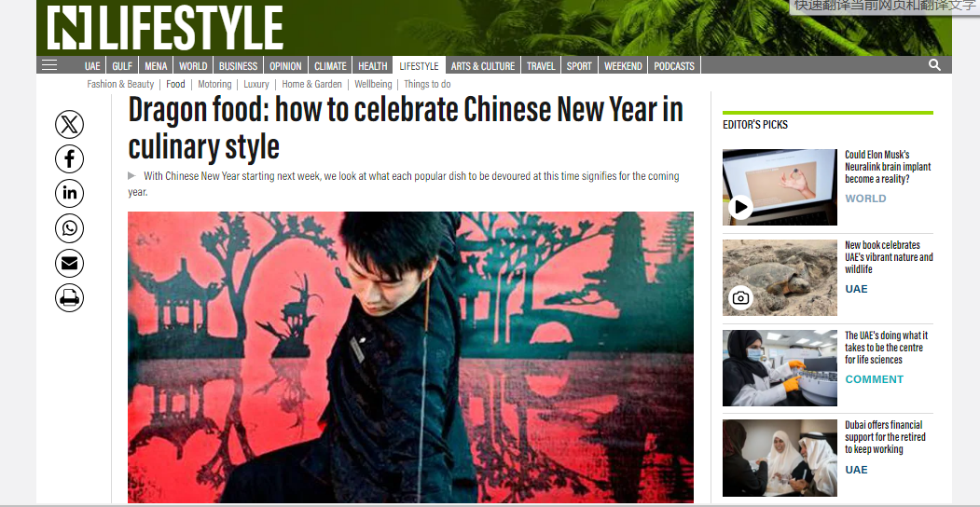Share article on LinkedIn
Screen dimensions: 980x507
(x=69, y=194)
